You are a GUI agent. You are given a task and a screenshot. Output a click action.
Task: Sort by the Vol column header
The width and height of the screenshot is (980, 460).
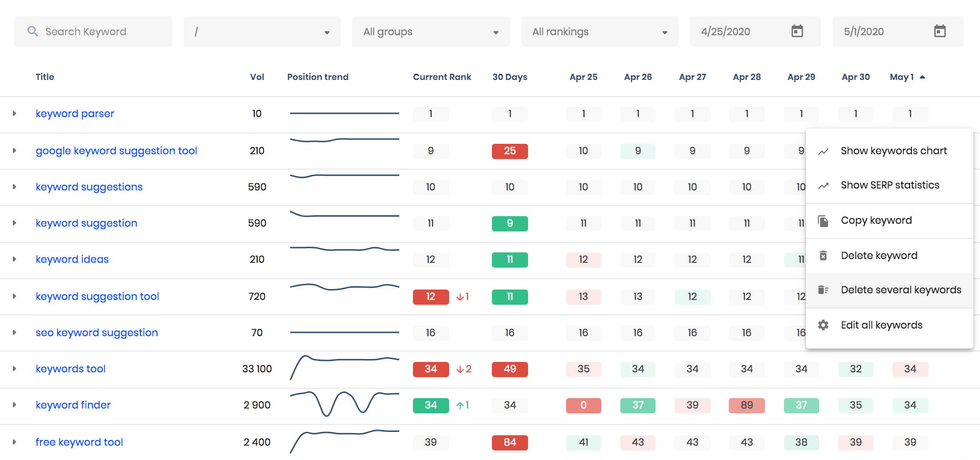coord(257,77)
